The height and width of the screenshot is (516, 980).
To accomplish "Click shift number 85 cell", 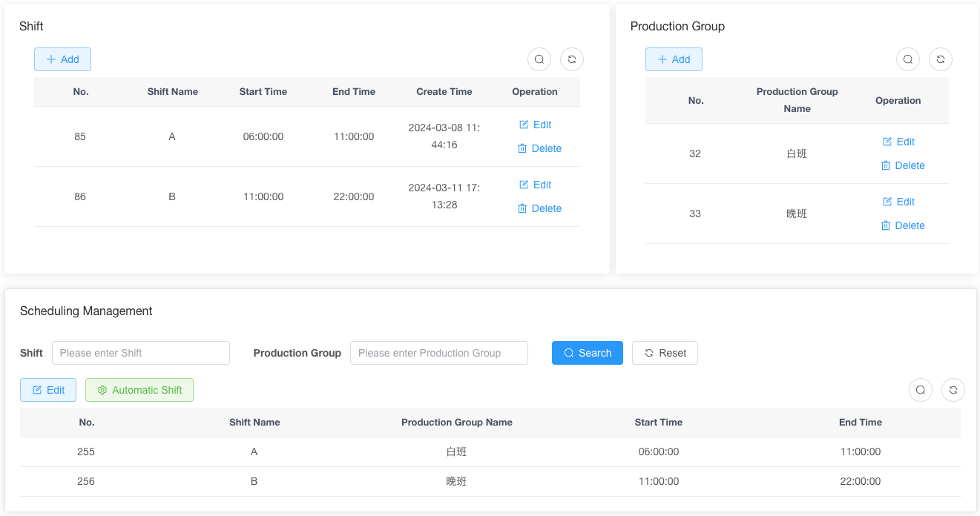I will [80, 136].
